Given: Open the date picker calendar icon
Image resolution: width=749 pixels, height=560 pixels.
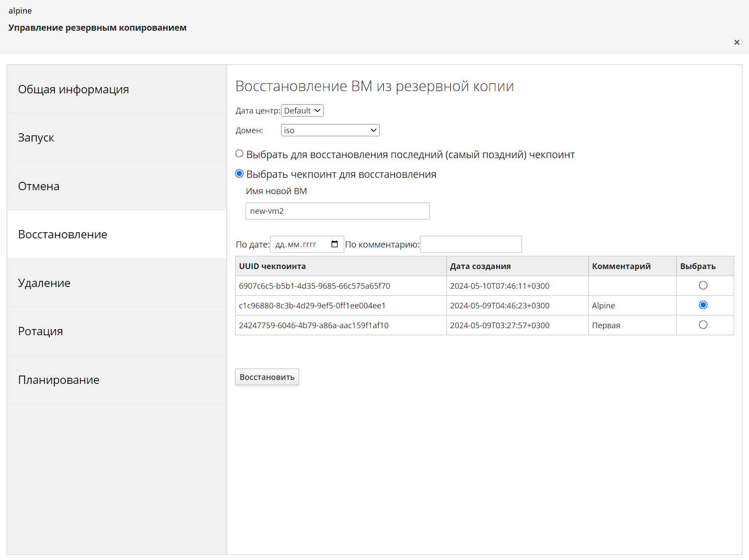Looking at the screenshot, I should 335,244.
